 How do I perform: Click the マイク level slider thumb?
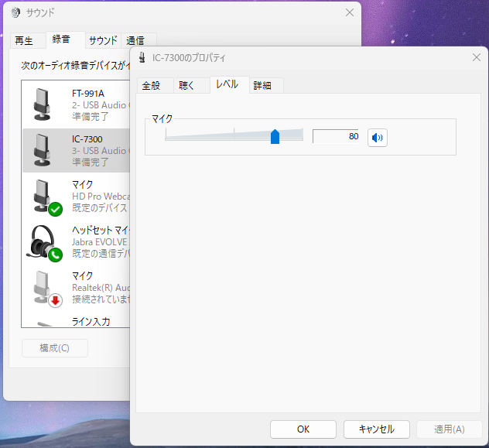tap(275, 136)
